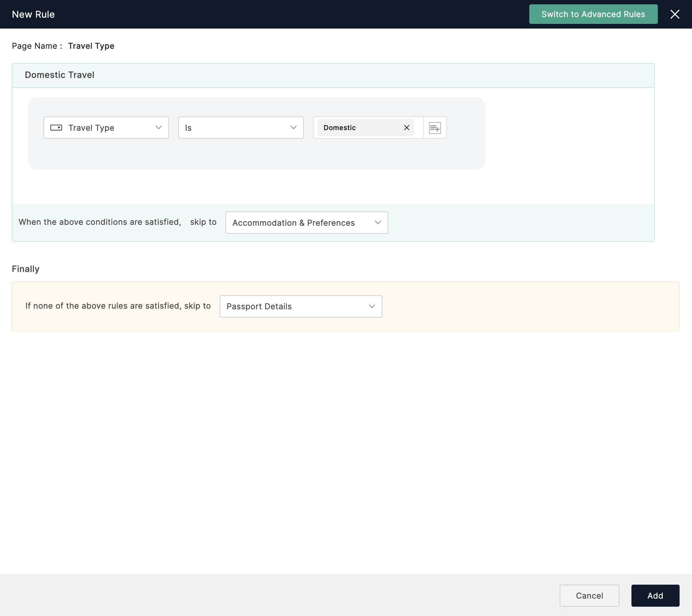
Task: Click the arrow on the Accommodation & Preferences selector
Action: point(378,222)
